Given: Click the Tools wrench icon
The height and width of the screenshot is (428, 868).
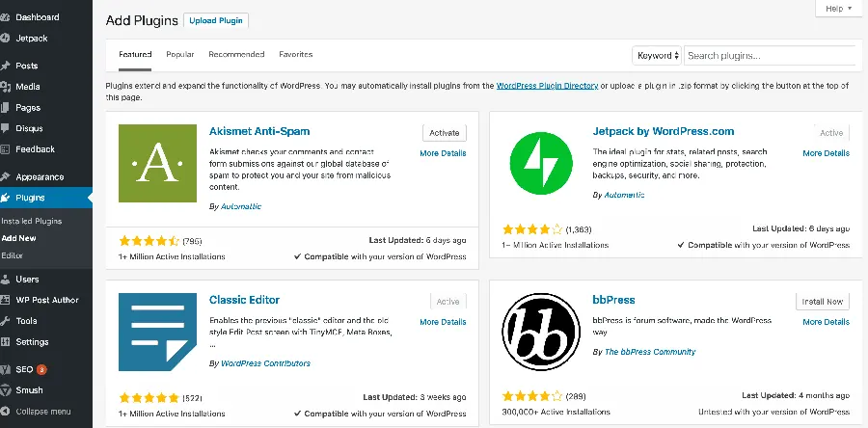Looking at the screenshot, I should pos(5,321).
